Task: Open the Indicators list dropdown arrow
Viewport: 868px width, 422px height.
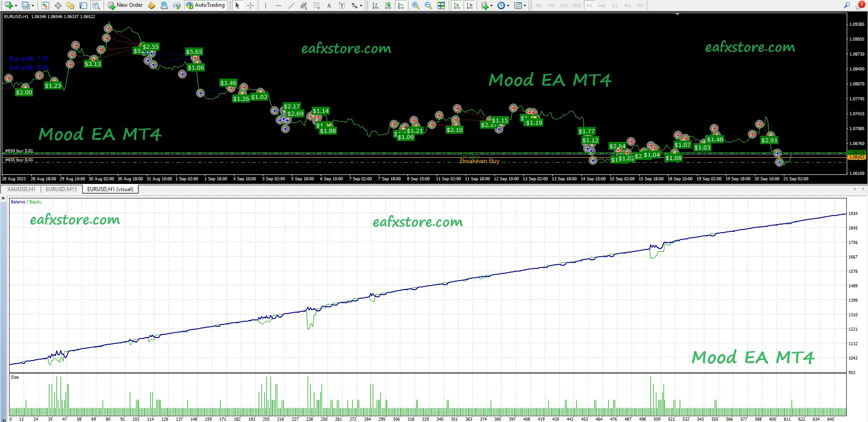Action: click(491, 5)
